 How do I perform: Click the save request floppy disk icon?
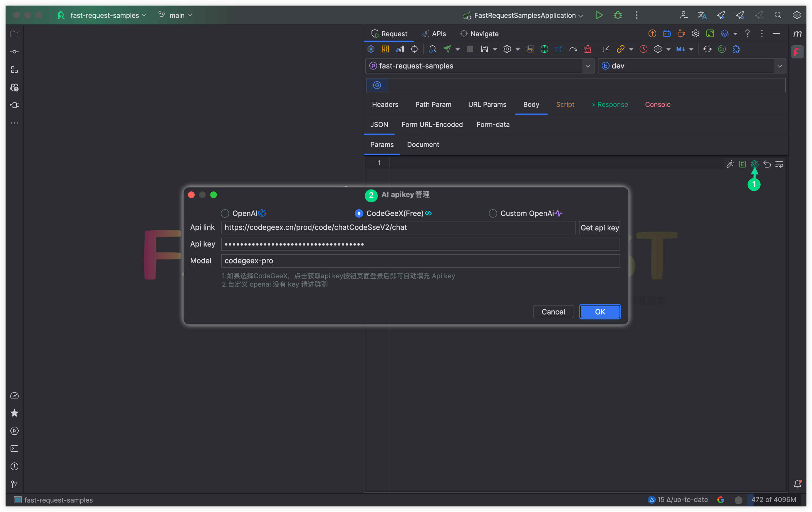(x=484, y=49)
